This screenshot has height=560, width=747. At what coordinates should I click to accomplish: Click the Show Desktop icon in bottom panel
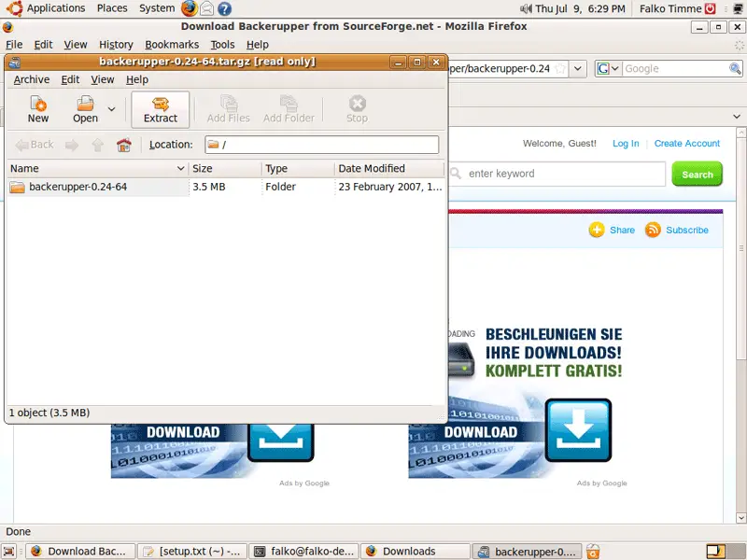coord(9,552)
